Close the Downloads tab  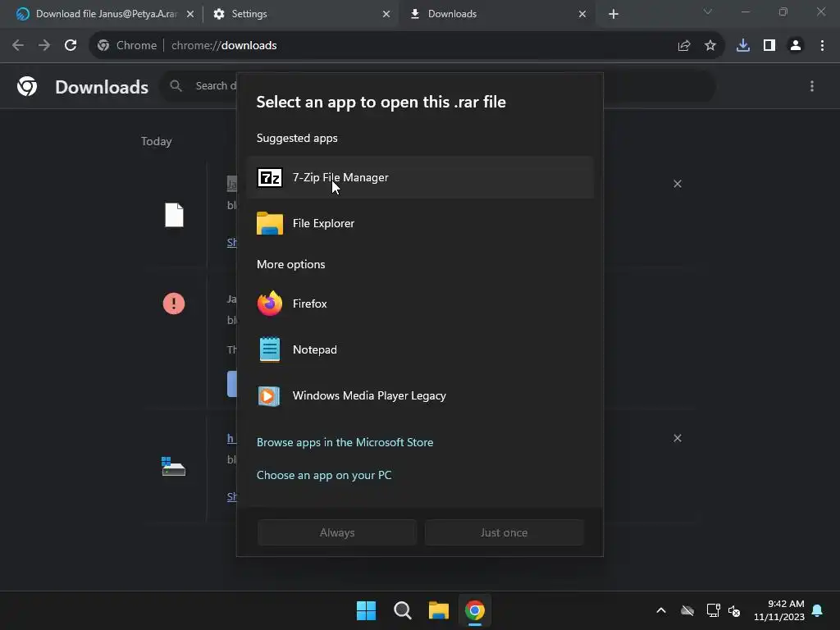pyautogui.click(x=582, y=14)
